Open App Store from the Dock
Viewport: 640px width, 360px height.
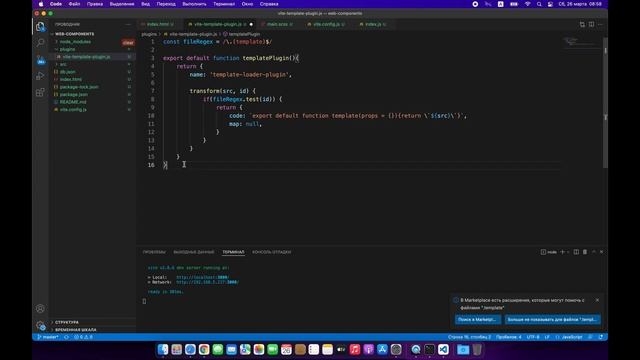[382, 349]
